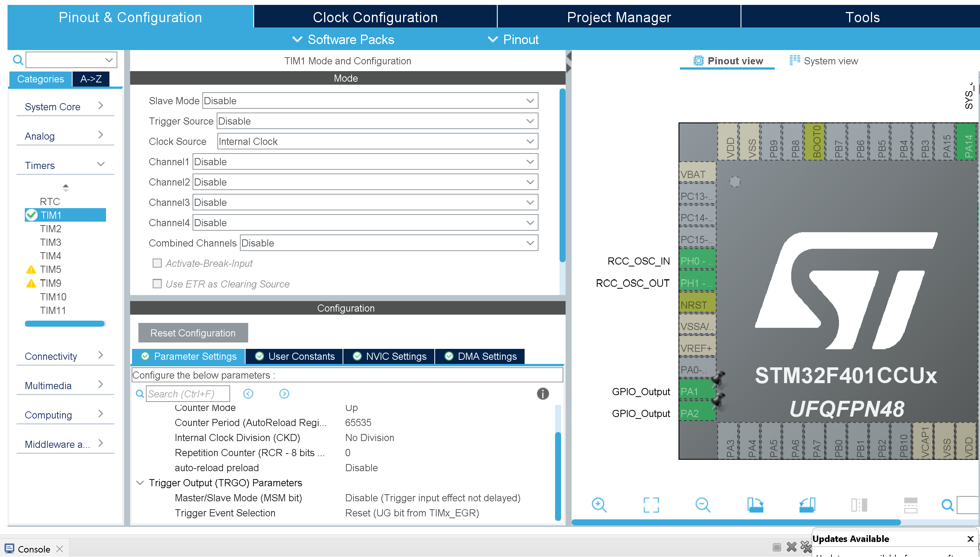Open the Channel1 dropdown
The width and height of the screenshot is (980, 557).
366,162
